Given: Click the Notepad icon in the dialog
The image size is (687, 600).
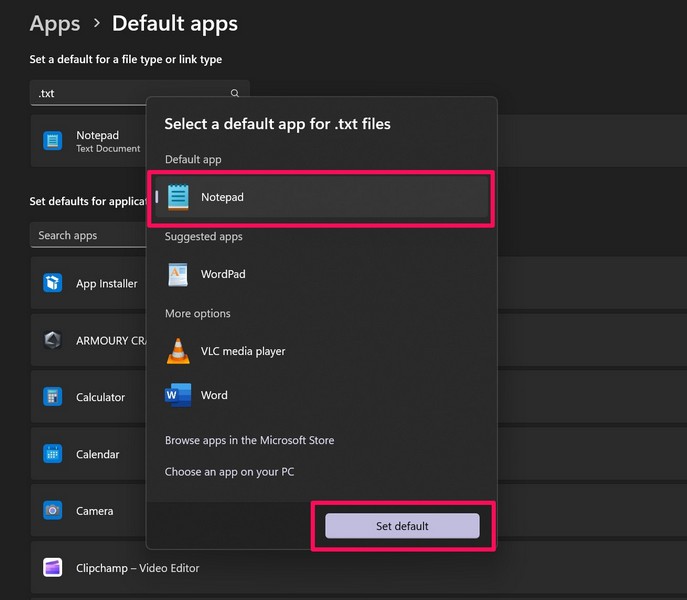Looking at the screenshot, I should (x=178, y=197).
